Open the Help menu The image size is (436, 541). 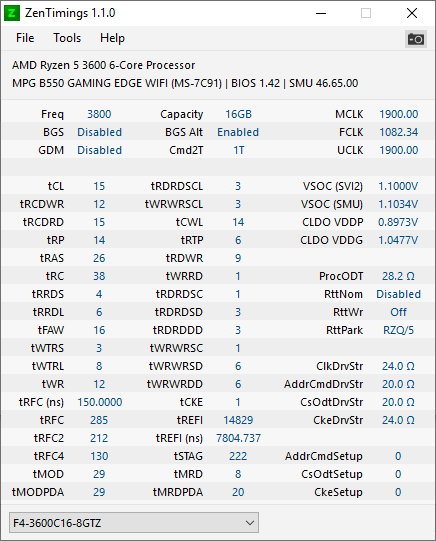click(x=112, y=38)
